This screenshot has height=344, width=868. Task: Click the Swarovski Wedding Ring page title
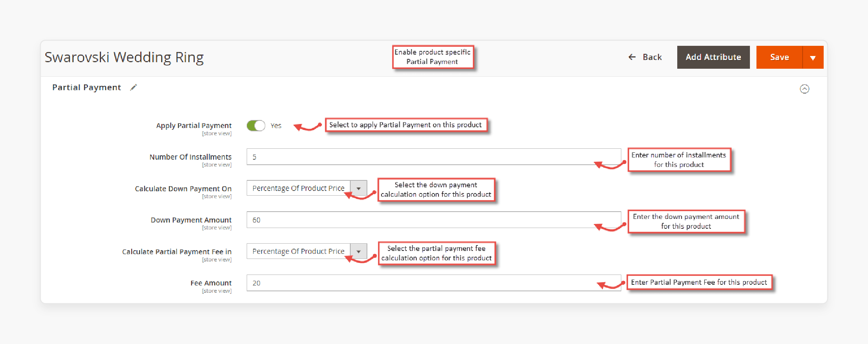point(124,57)
